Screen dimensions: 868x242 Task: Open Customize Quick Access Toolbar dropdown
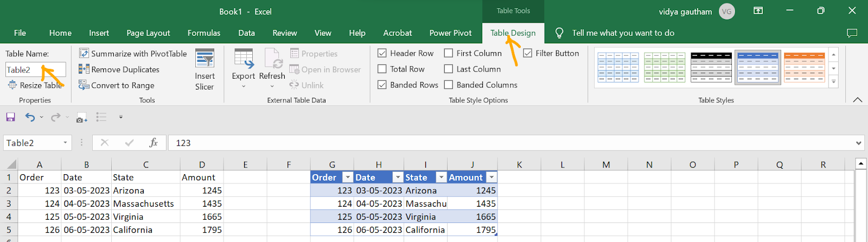121,117
